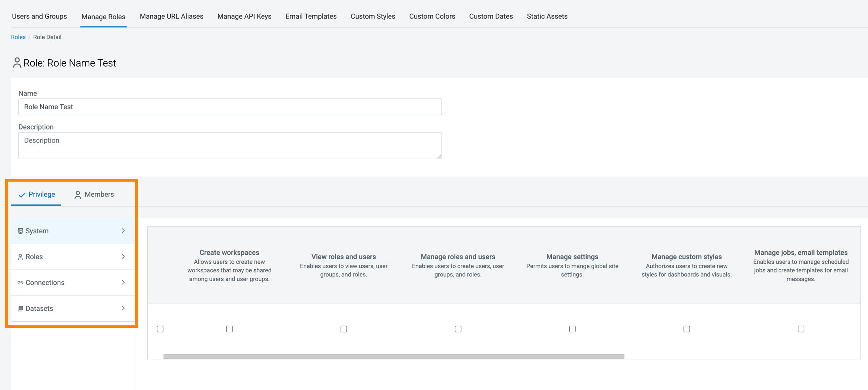The image size is (868, 390).
Task: Expand the Connections section chevron
Action: point(123,283)
